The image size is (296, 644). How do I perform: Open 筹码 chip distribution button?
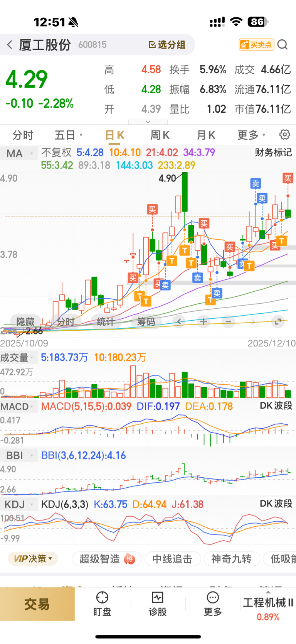(x=146, y=321)
